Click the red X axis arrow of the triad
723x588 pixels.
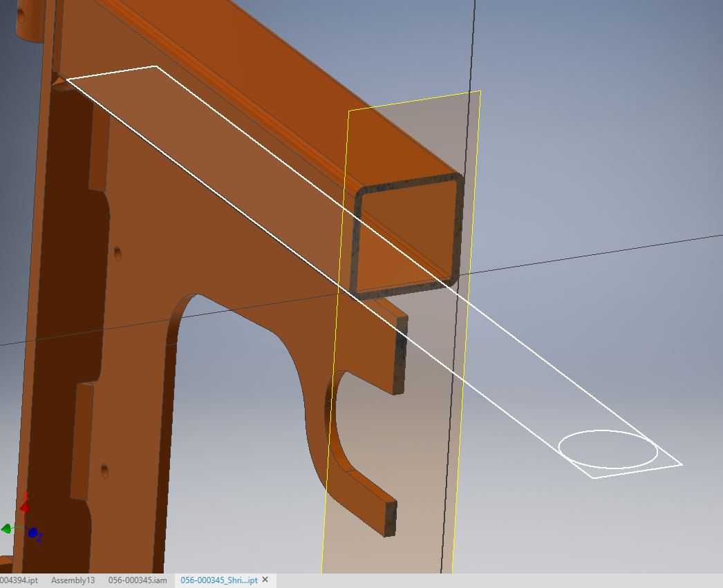(25, 506)
